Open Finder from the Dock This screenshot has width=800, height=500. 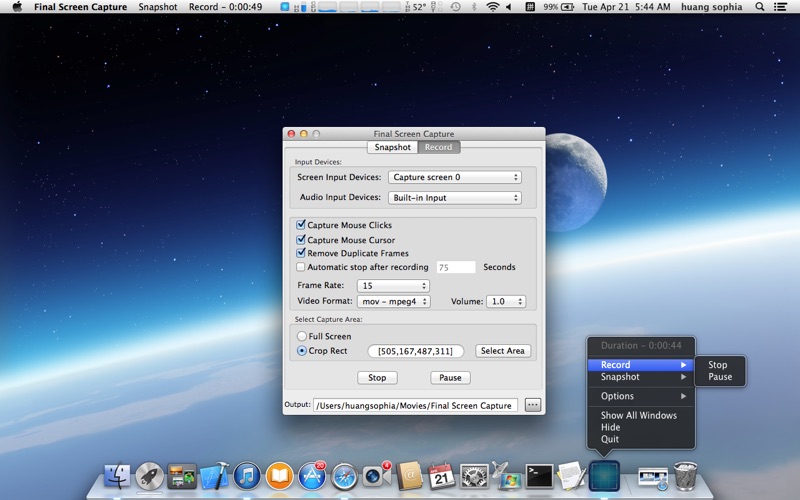tap(117, 476)
